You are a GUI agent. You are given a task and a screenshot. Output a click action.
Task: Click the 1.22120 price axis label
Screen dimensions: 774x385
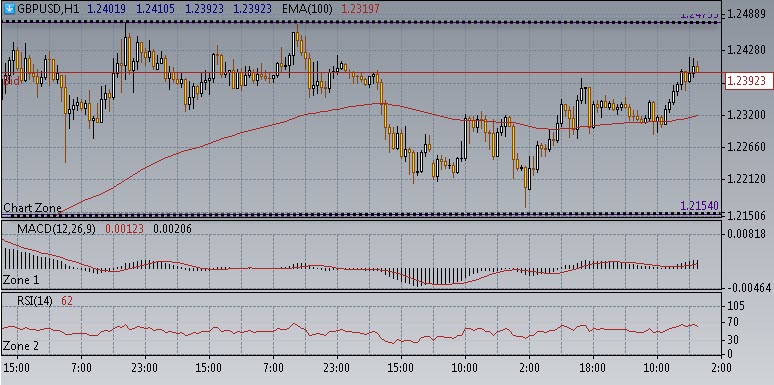tap(746, 179)
